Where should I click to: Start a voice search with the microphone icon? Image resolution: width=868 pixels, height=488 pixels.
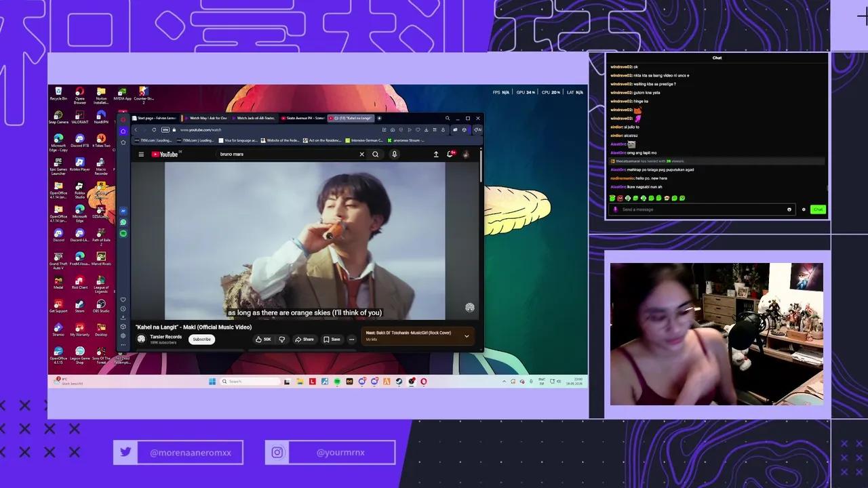coord(393,154)
